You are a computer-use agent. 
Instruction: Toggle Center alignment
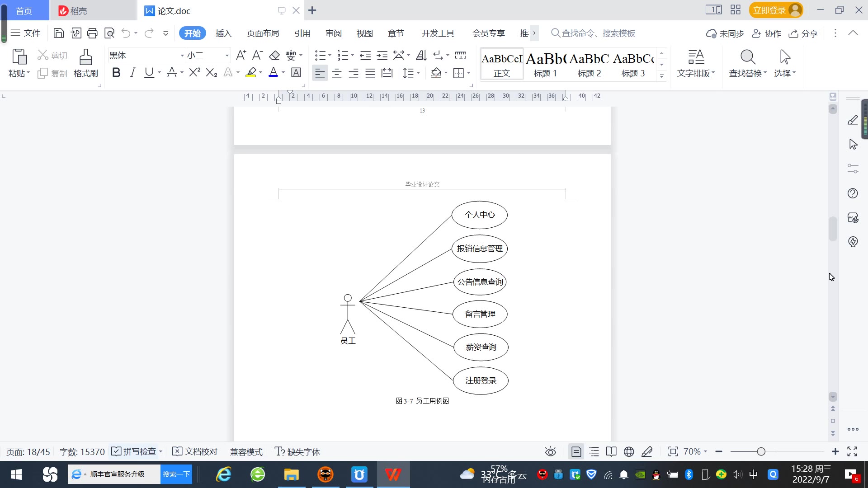[x=337, y=73]
